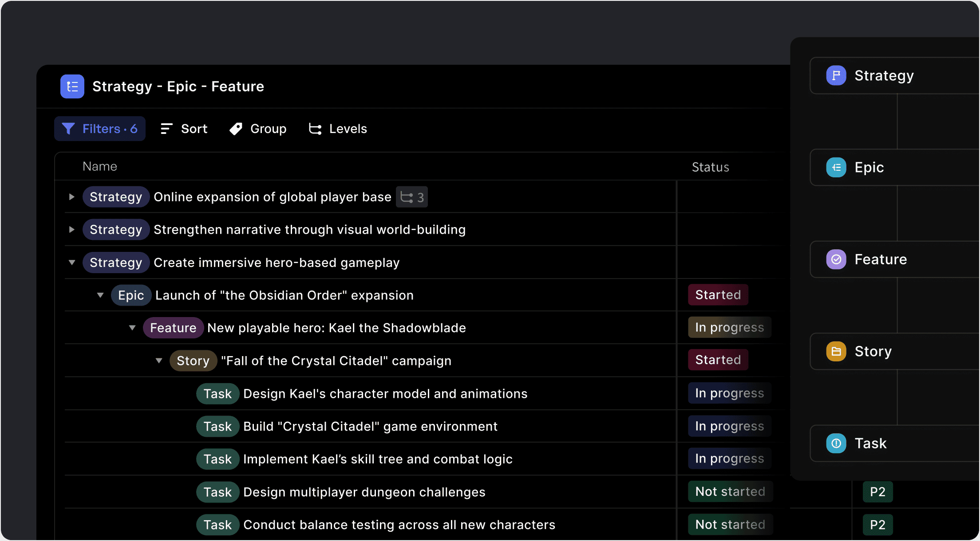Open the Group menu
This screenshot has width=980, height=541.
(258, 129)
